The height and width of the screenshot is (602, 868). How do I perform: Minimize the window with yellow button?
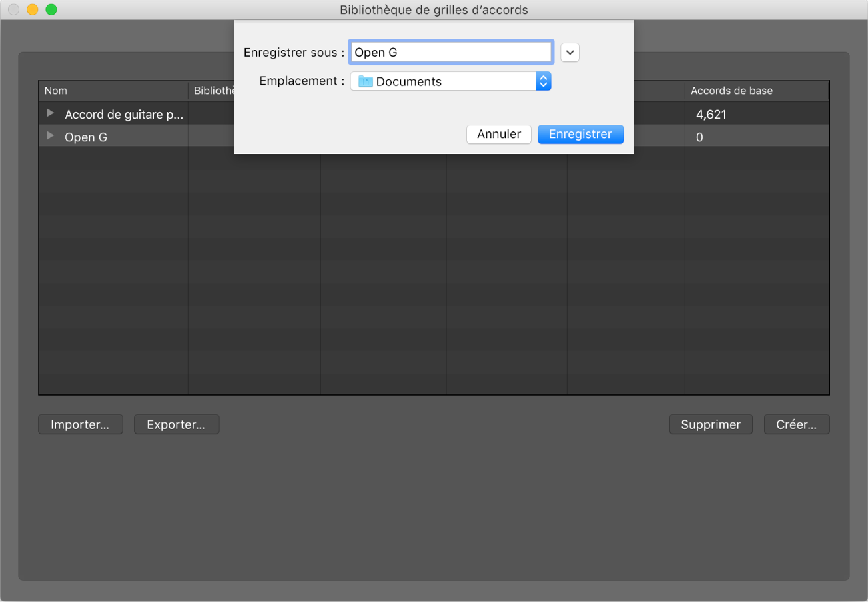[32, 9]
